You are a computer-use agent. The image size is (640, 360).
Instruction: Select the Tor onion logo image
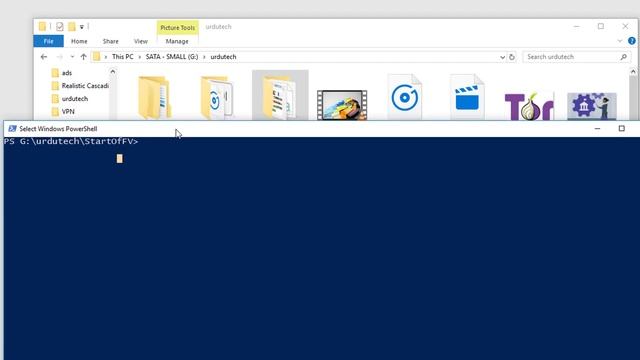pyautogui.click(x=529, y=106)
